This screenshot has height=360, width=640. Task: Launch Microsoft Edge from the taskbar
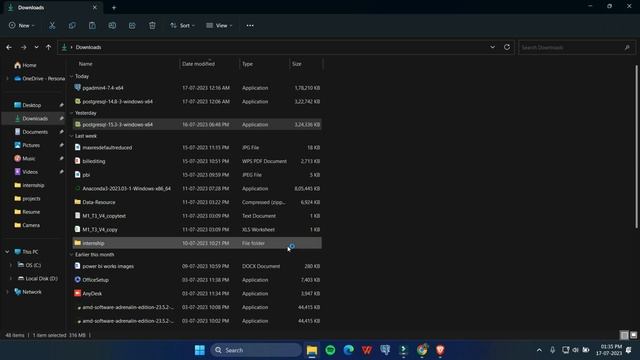point(349,350)
